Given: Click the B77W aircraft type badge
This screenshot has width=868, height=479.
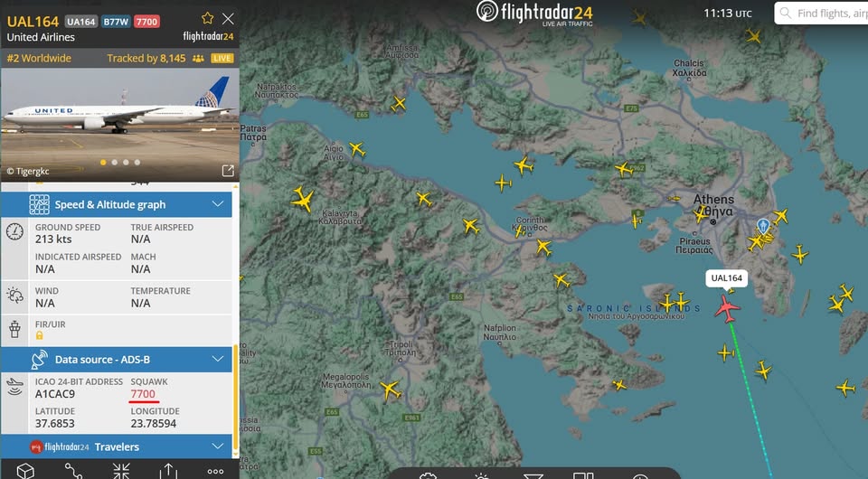Looking at the screenshot, I should 116,22.
